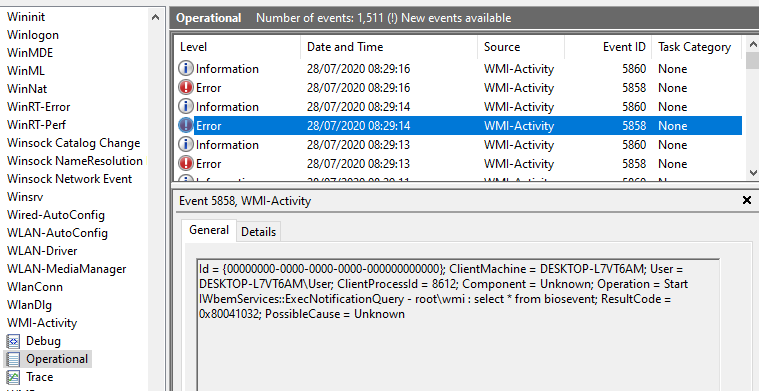This screenshot has height=391, width=759.
Task: Select the WinMDE tree node
Action: [30, 53]
